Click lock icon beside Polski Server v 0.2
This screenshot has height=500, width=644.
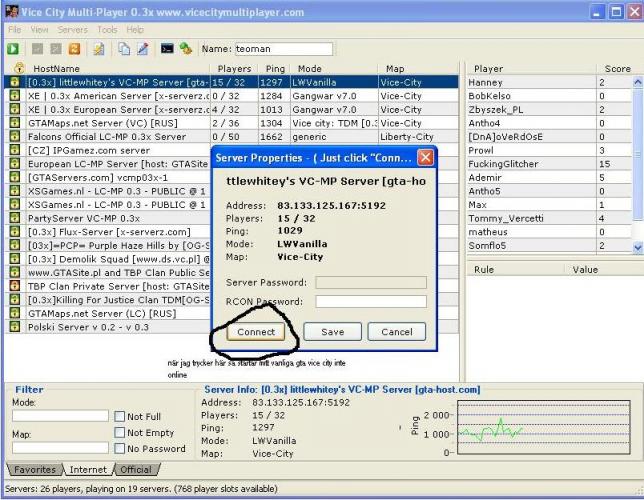click(15, 327)
